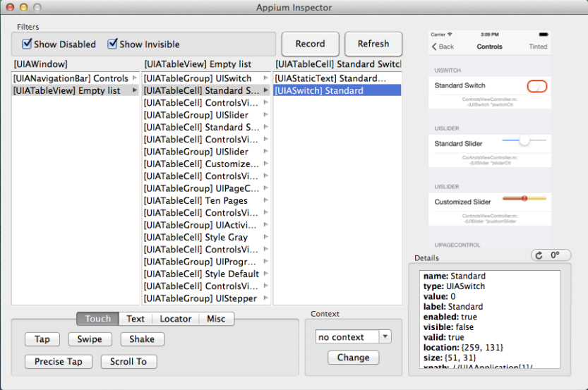588x390 pixels.
Task: Select UIATableCell Customize... row
Action: pyautogui.click(x=206, y=164)
